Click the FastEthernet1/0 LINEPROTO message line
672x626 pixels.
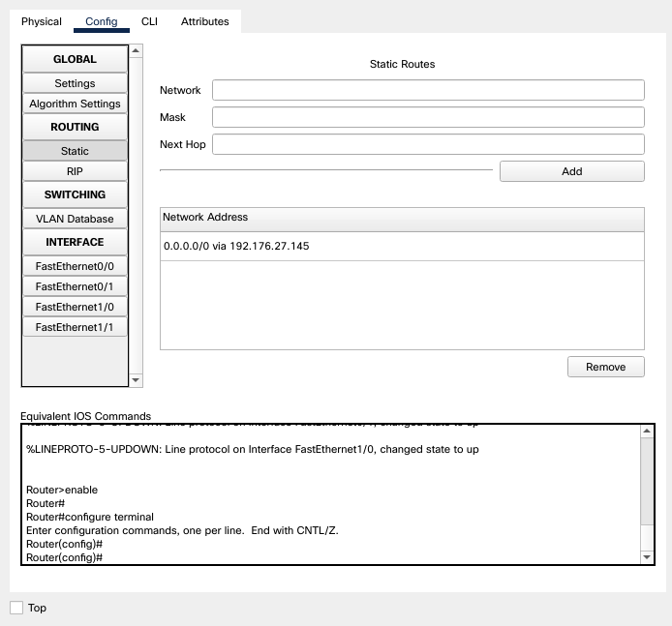point(253,449)
